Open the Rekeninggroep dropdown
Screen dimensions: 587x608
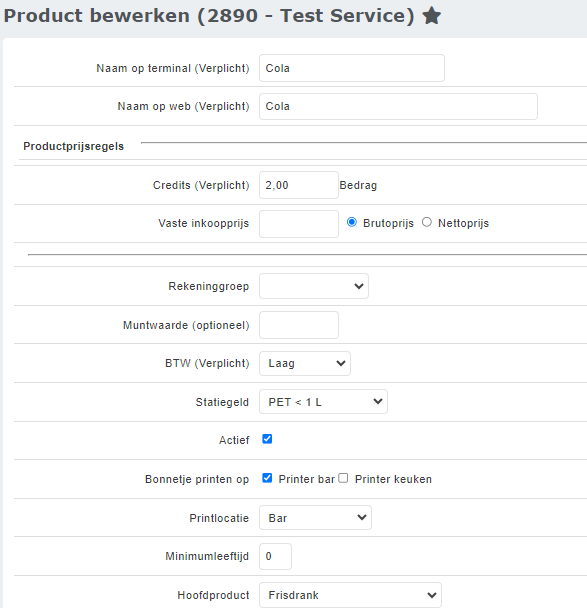point(314,286)
